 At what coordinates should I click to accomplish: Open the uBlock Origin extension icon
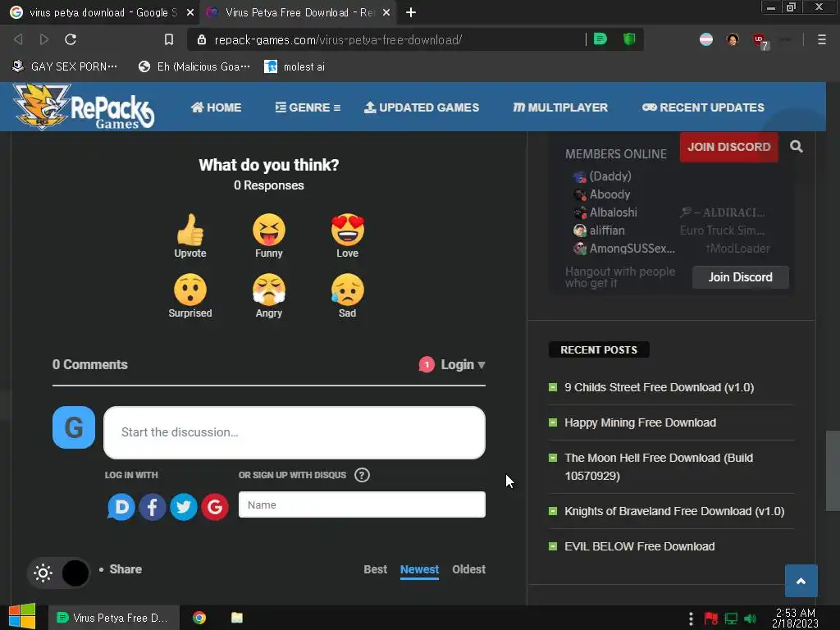point(760,40)
